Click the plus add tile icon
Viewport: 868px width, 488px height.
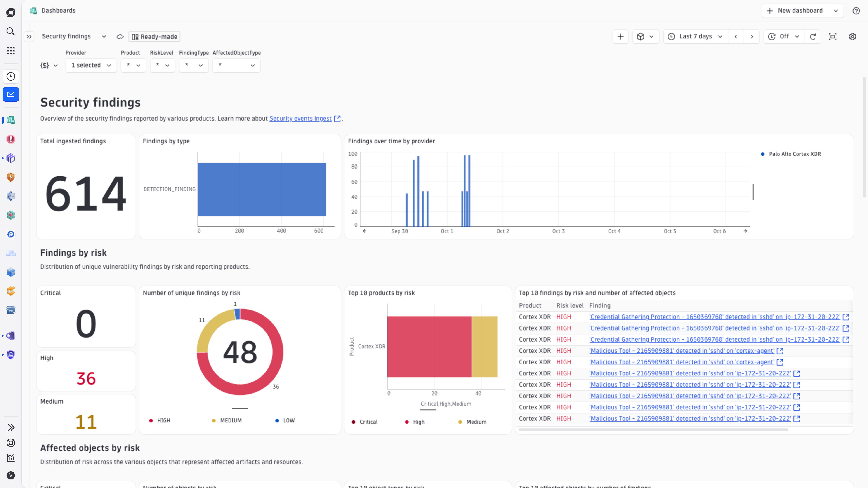coord(620,37)
